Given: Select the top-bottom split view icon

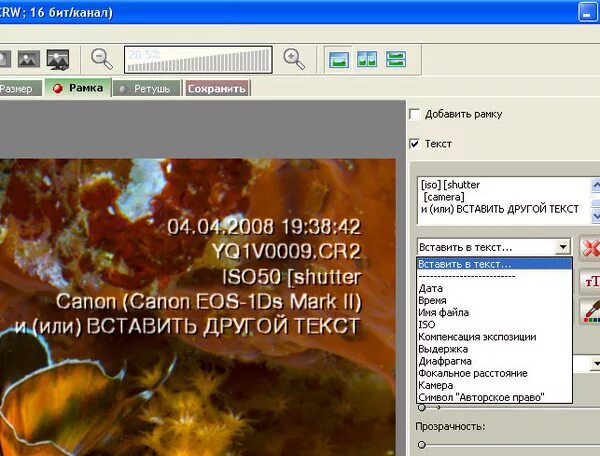Looking at the screenshot, I should [x=395, y=60].
